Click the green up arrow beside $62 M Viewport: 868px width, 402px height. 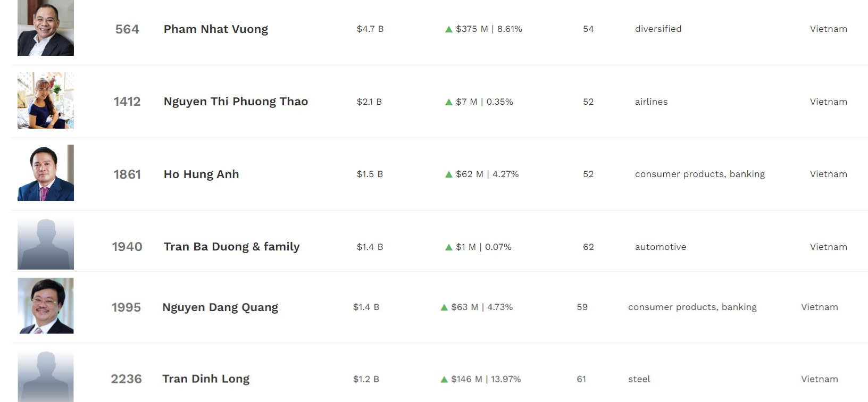[448, 174]
